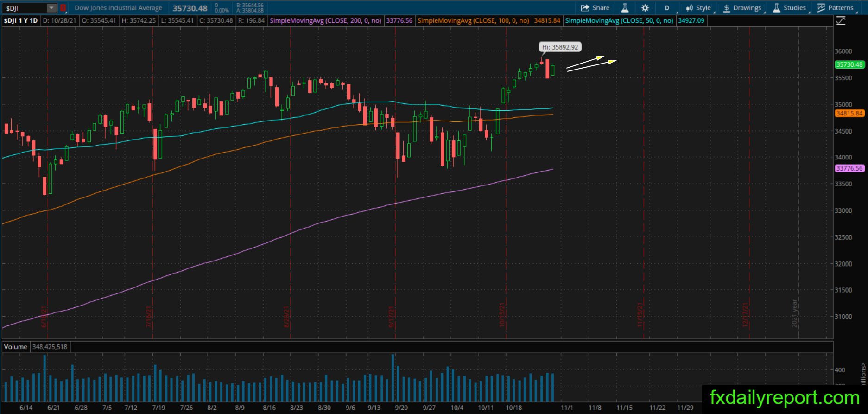Click the open value O: 35545.41
Viewport: 868px width, 414px height.
pyautogui.click(x=99, y=21)
